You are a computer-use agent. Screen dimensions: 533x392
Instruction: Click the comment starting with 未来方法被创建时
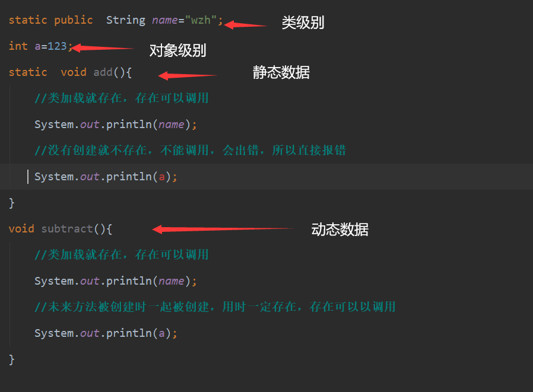[x=215, y=307]
